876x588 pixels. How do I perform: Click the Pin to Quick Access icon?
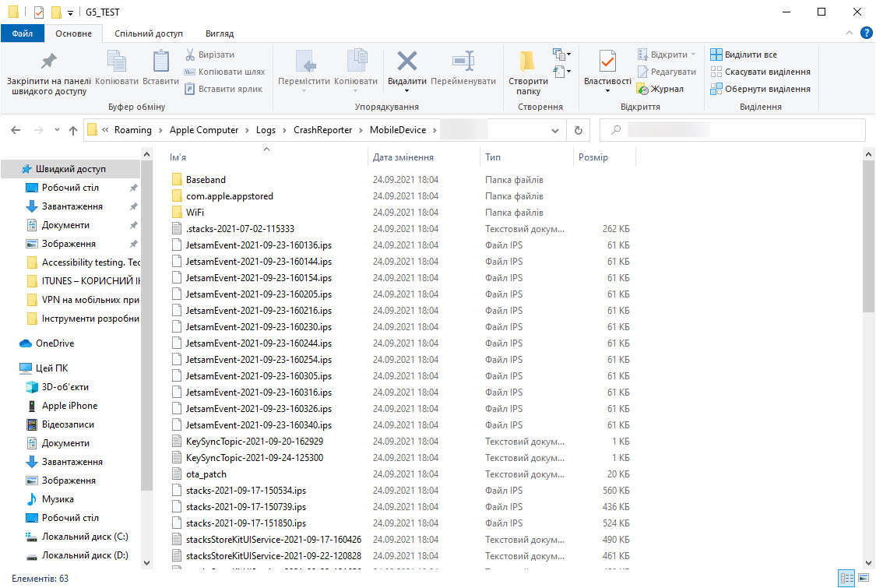pos(48,62)
